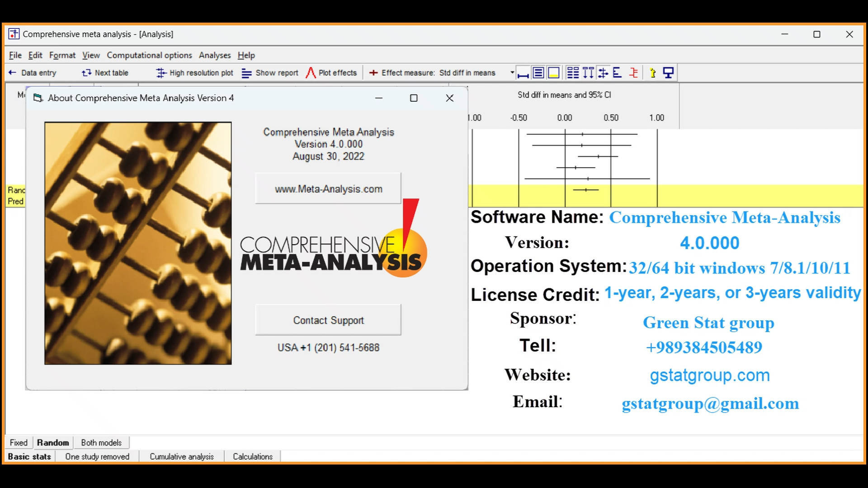Switch to the Both models tab
The width and height of the screenshot is (868, 488).
tap(101, 443)
